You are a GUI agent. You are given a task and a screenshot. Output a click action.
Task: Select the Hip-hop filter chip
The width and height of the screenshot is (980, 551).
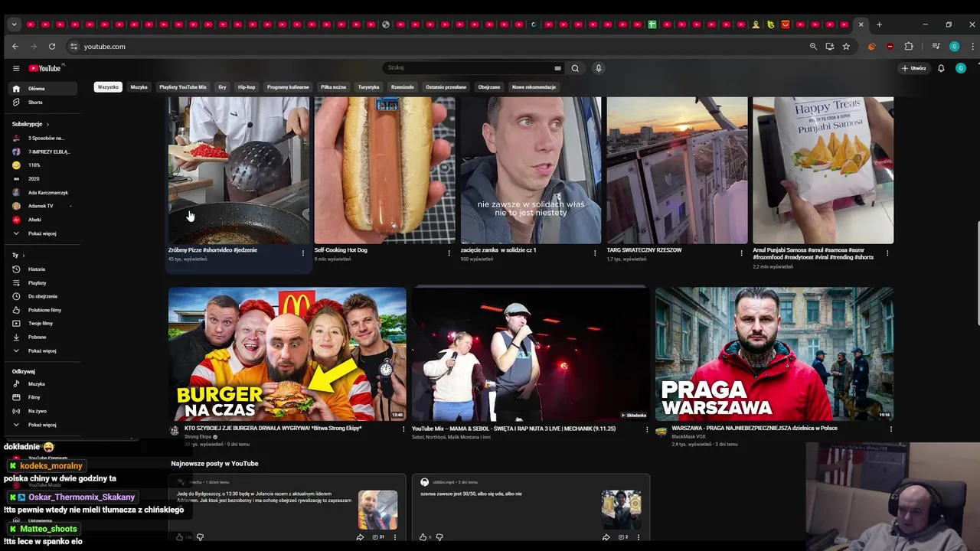(247, 87)
